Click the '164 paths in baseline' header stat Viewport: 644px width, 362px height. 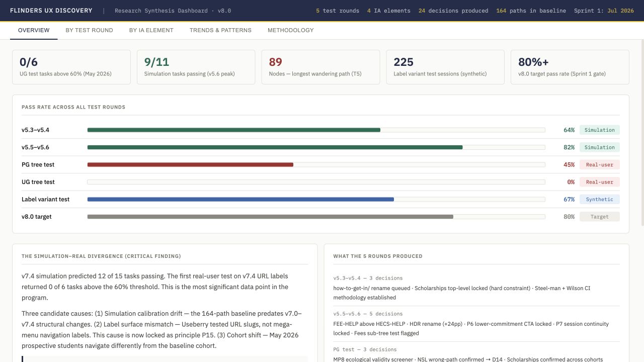click(531, 11)
